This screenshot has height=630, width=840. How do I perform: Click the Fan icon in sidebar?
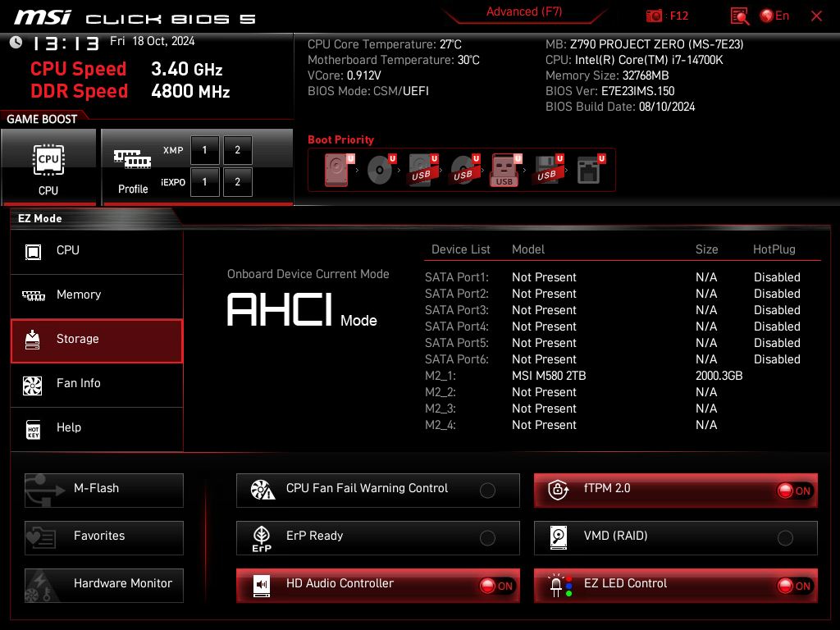(x=33, y=386)
